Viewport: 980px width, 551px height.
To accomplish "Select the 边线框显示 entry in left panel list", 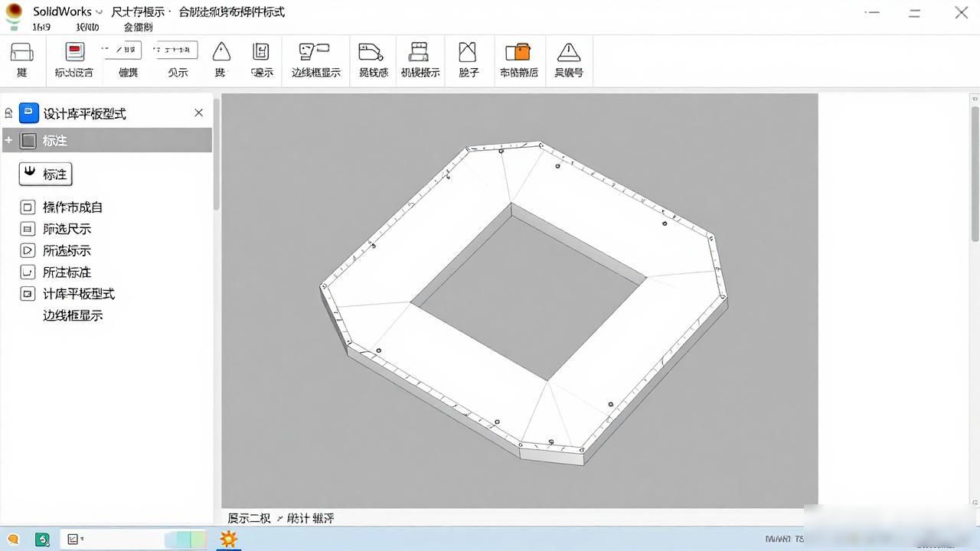I will [73, 315].
